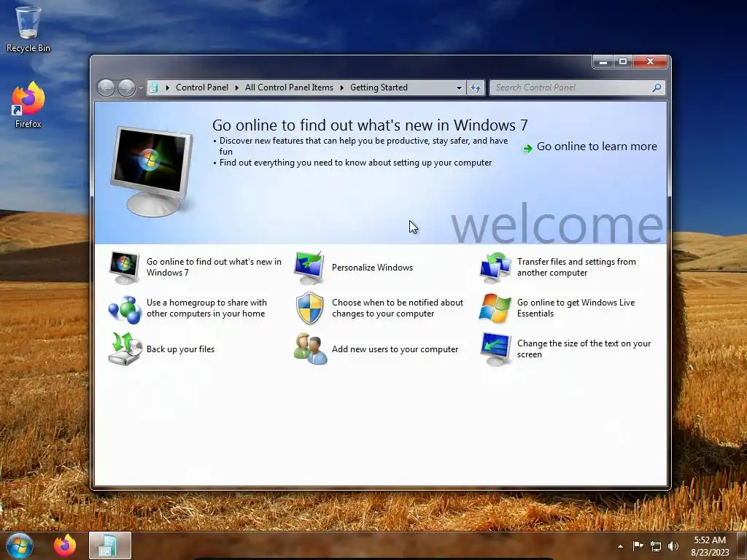Go to All Control Panel Items breadcrumb
The height and width of the screenshot is (560, 747).
[289, 87]
